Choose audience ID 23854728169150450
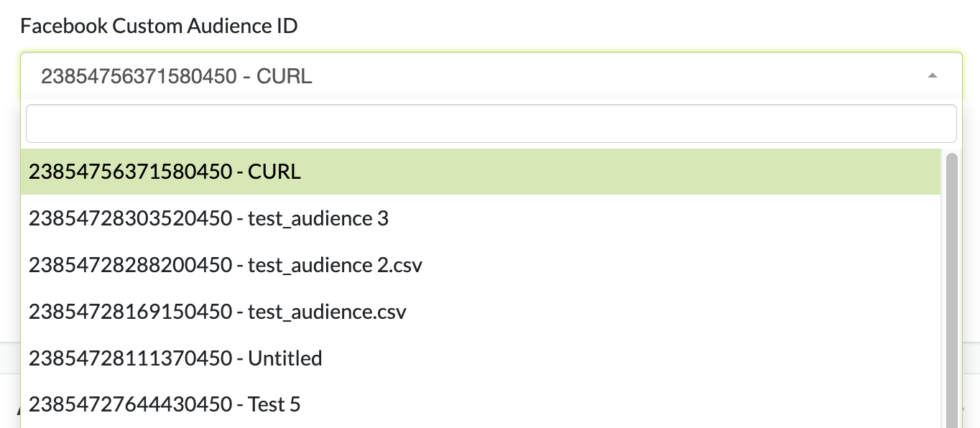980x428 pixels. [130, 312]
